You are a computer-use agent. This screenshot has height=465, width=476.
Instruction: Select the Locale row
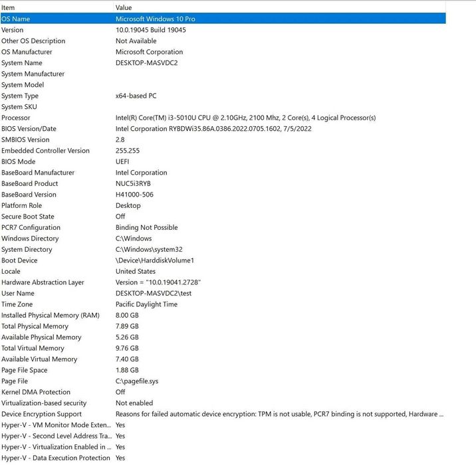[x=223, y=271]
